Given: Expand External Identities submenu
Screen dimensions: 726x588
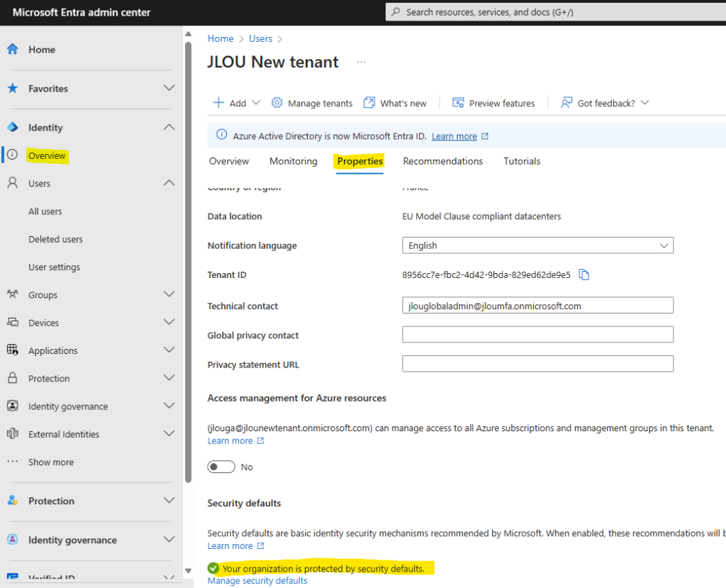Looking at the screenshot, I should coord(169,433).
